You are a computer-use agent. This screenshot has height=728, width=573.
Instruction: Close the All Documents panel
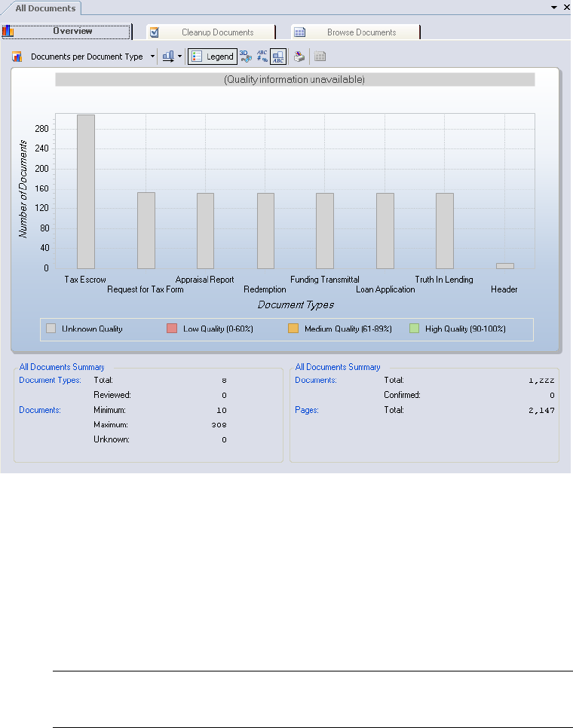[x=566, y=8]
